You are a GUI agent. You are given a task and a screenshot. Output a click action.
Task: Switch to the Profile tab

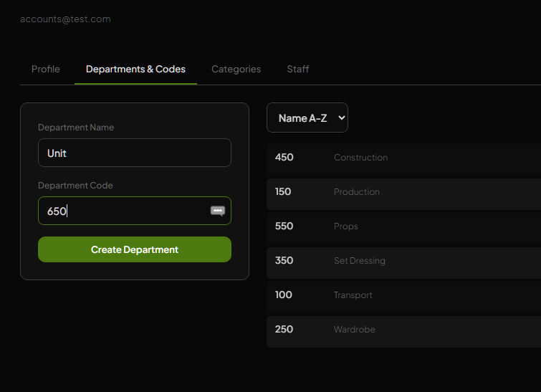46,70
